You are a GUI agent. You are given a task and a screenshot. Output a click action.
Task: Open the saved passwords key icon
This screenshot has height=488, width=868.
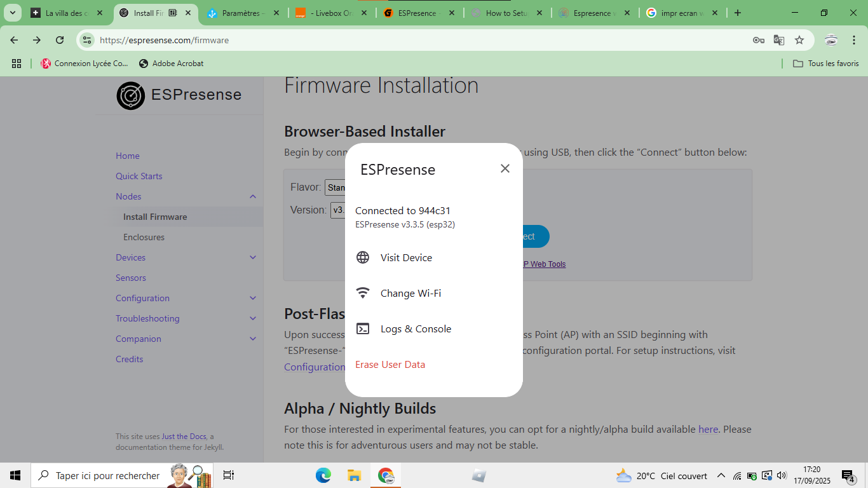pos(758,40)
